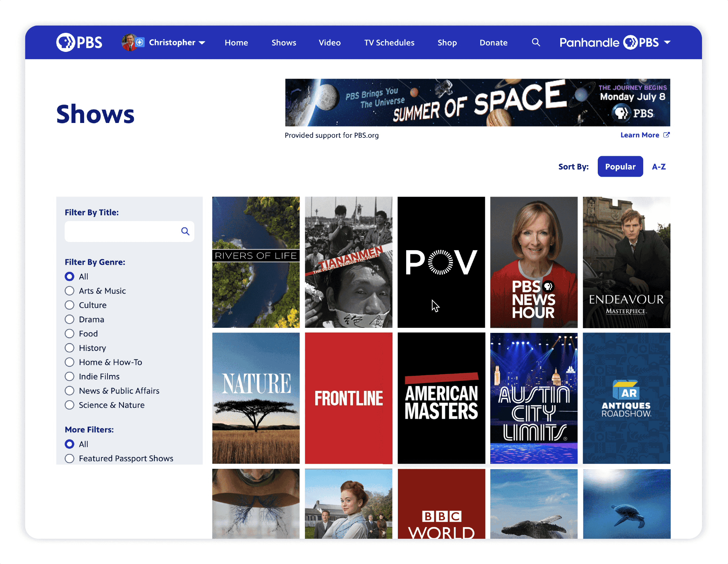728x564 pixels.
Task: Select Indie Films genre filter
Action: coord(69,376)
